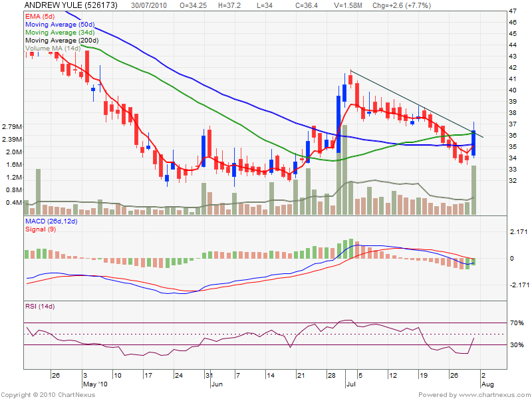Click the Moving Average (200d) legend label
532x399 pixels.
63,40
